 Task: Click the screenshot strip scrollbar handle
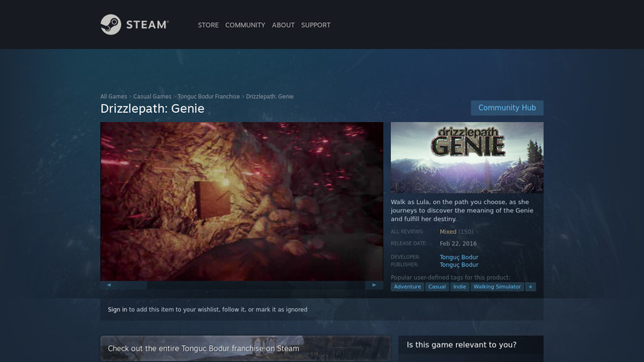(x=133, y=285)
